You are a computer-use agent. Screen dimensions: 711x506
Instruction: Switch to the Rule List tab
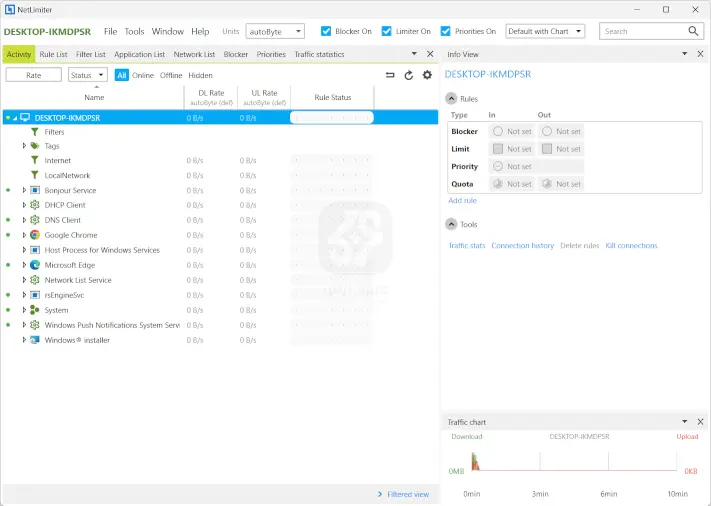click(x=53, y=54)
